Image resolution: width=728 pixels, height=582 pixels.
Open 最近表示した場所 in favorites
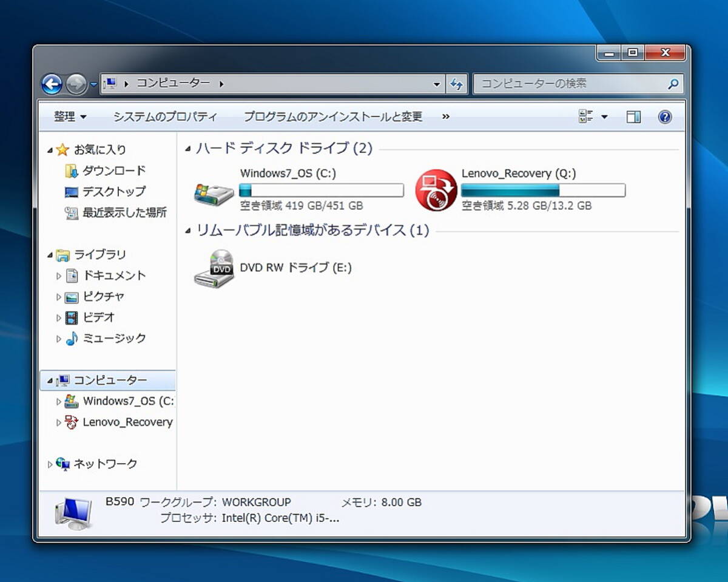(124, 212)
